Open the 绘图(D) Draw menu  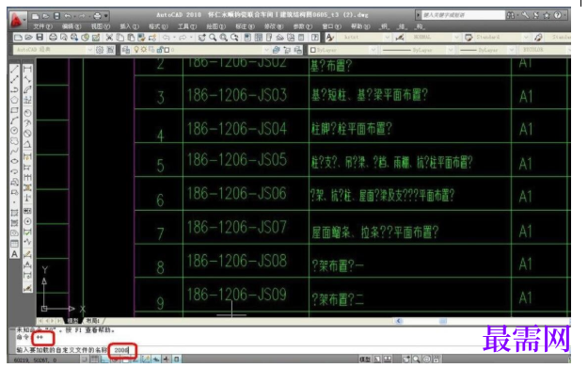pos(216,26)
